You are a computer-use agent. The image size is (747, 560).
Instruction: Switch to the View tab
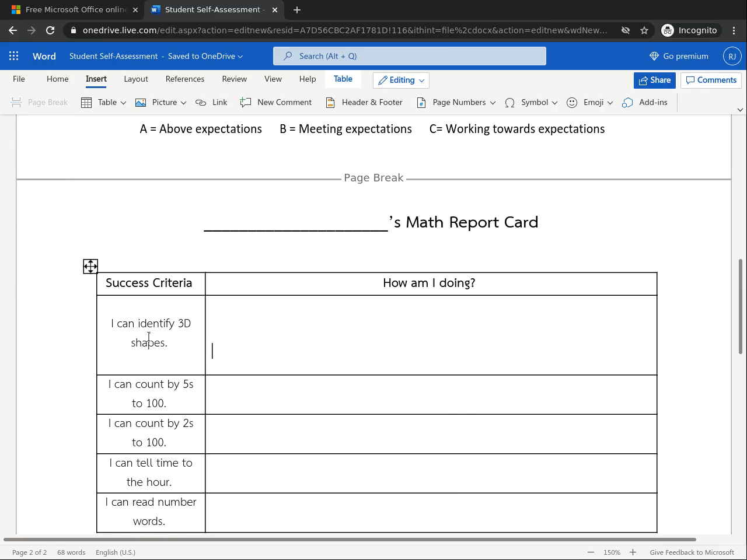coord(273,79)
